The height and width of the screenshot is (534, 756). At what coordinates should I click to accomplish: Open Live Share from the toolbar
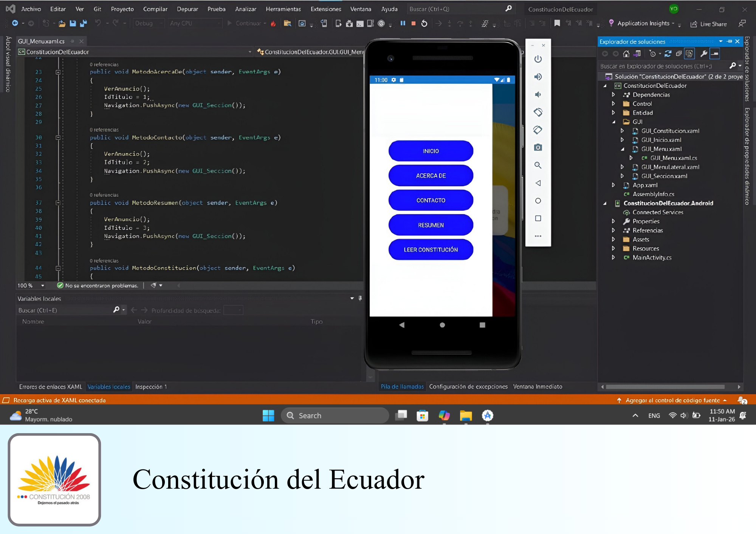(709, 24)
